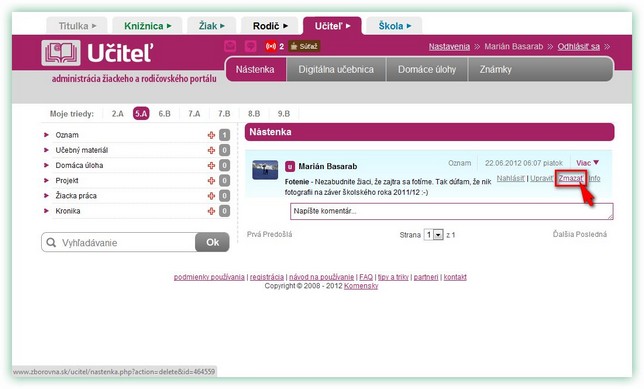Screen dimensions: 644x389
Task: Open the Súťaž badge
Action: (x=304, y=46)
